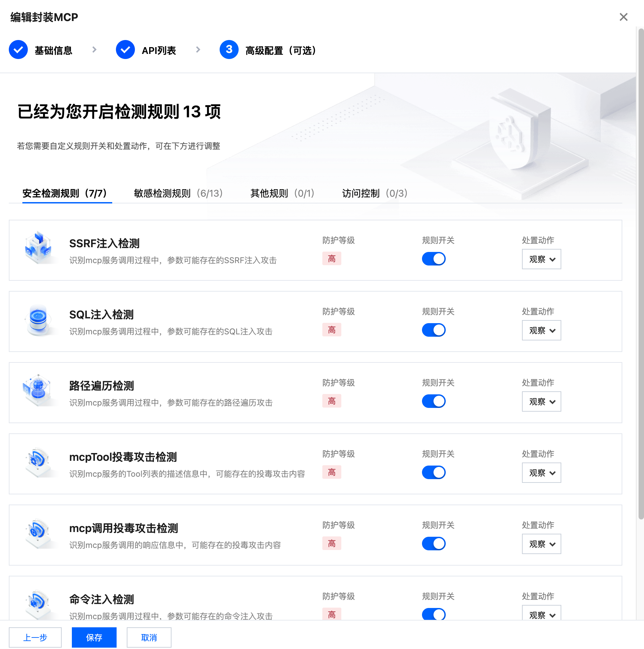Toggle the mcp调用投毒攻击检测 rule switch
644x649 pixels.
point(434,544)
